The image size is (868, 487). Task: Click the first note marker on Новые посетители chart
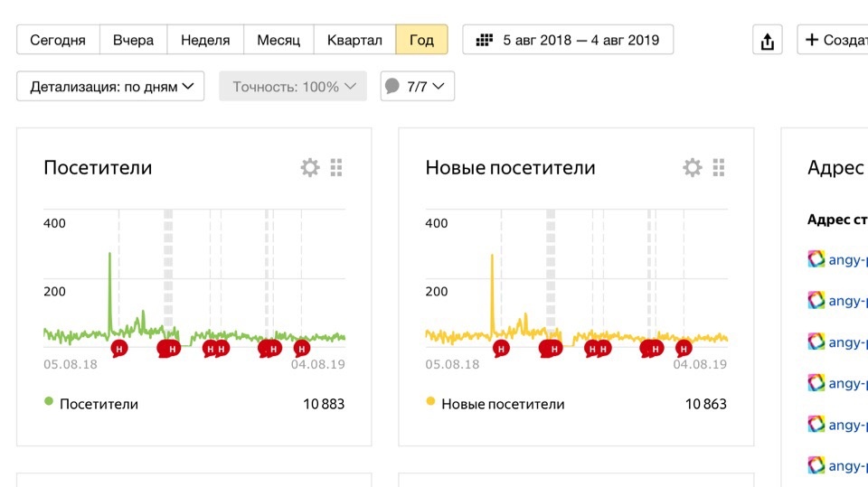tap(501, 349)
